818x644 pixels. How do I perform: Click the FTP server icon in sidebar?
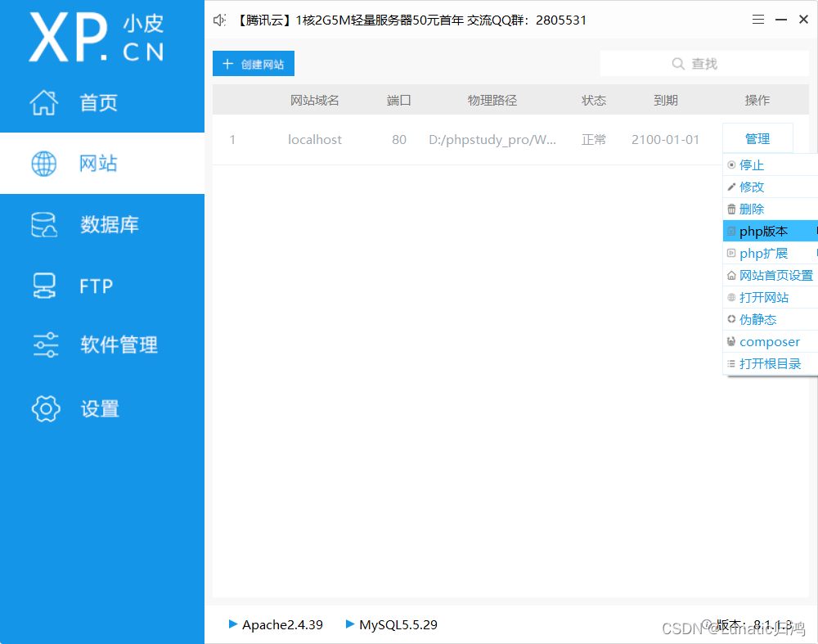(44, 286)
